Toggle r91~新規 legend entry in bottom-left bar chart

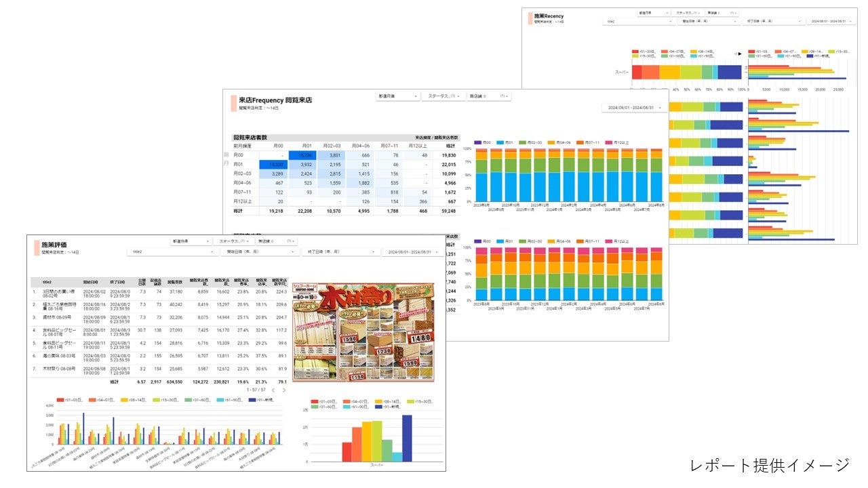[262, 400]
